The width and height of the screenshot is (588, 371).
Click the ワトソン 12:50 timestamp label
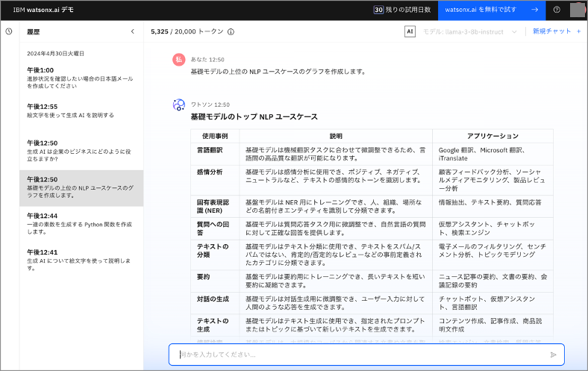coord(210,105)
